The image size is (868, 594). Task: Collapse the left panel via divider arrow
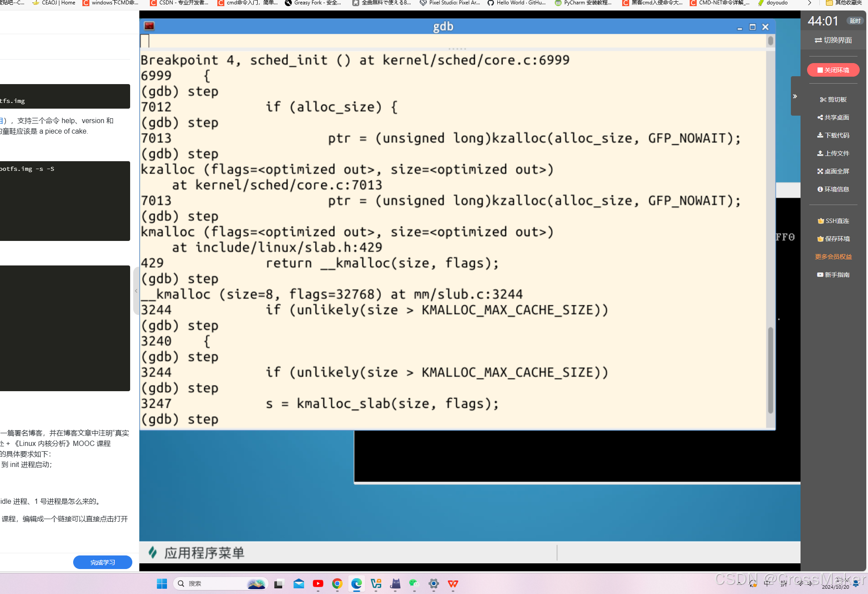(x=136, y=291)
